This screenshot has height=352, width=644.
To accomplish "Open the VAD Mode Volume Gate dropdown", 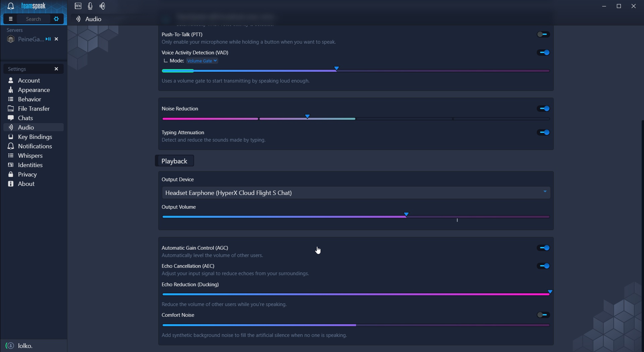I will [202, 61].
